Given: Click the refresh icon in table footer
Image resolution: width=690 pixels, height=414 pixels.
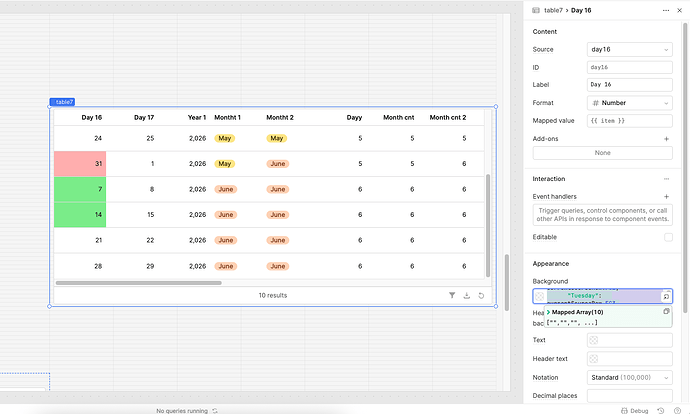Looking at the screenshot, I should tap(481, 295).
